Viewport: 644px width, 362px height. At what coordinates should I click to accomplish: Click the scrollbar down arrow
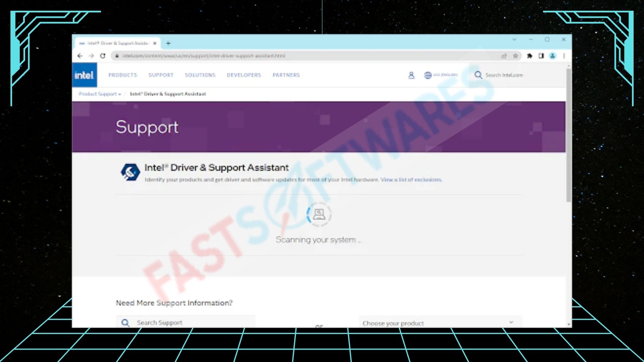[569, 324]
